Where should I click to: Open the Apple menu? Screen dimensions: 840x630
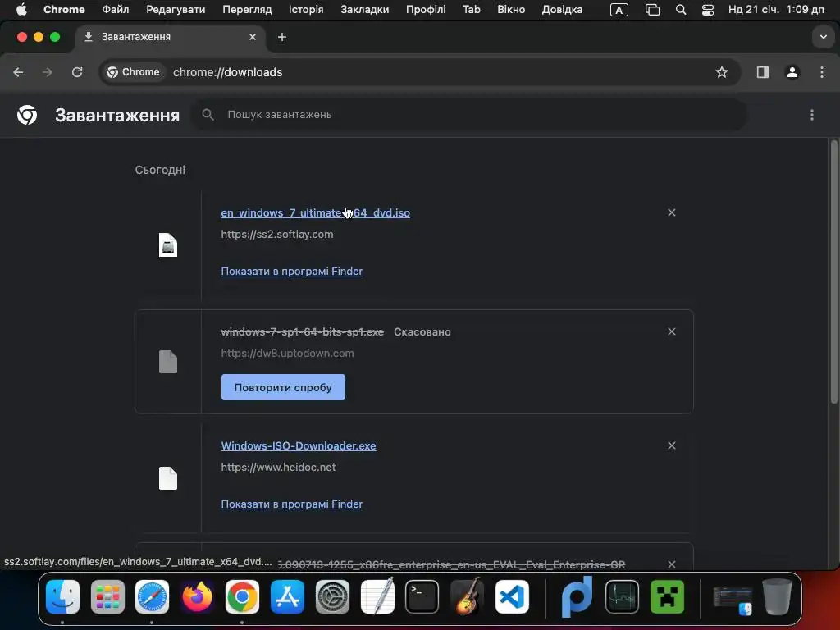pyautogui.click(x=21, y=10)
